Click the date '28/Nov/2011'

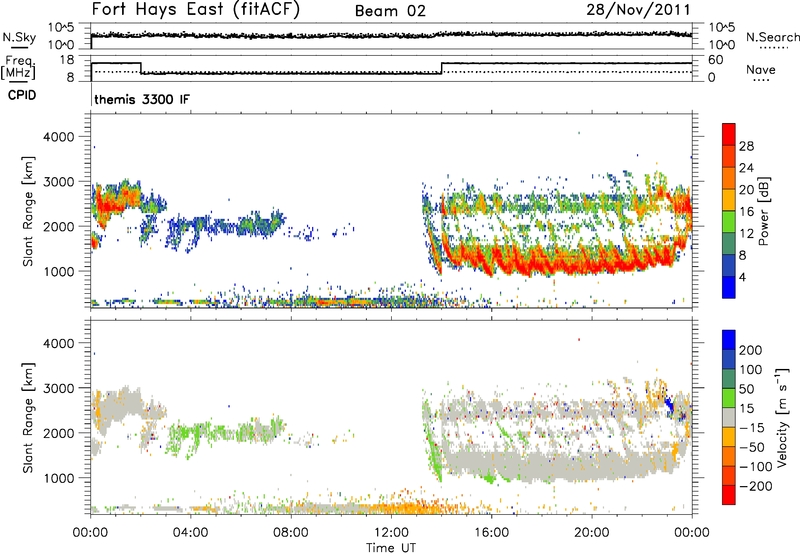pos(638,10)
